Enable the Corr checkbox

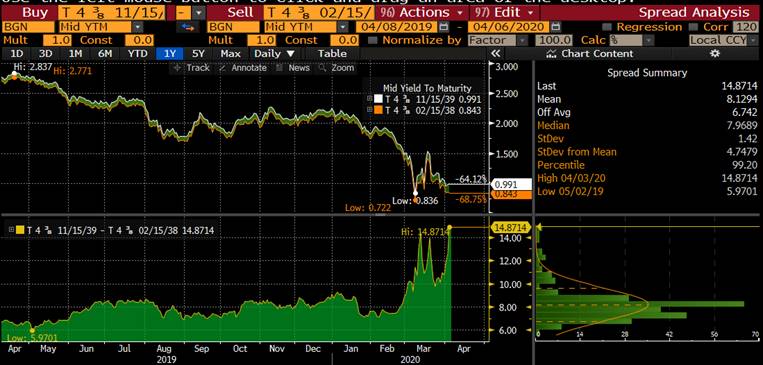[x=694, y=27]
